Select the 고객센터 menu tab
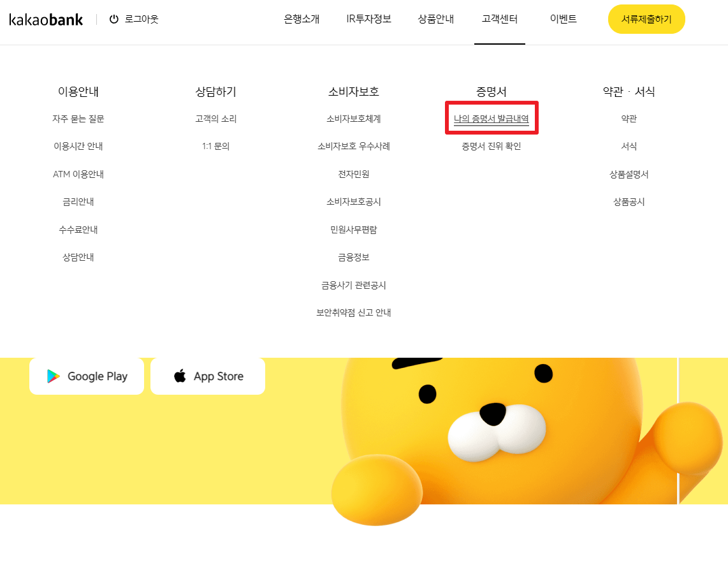 pos(500,19)
